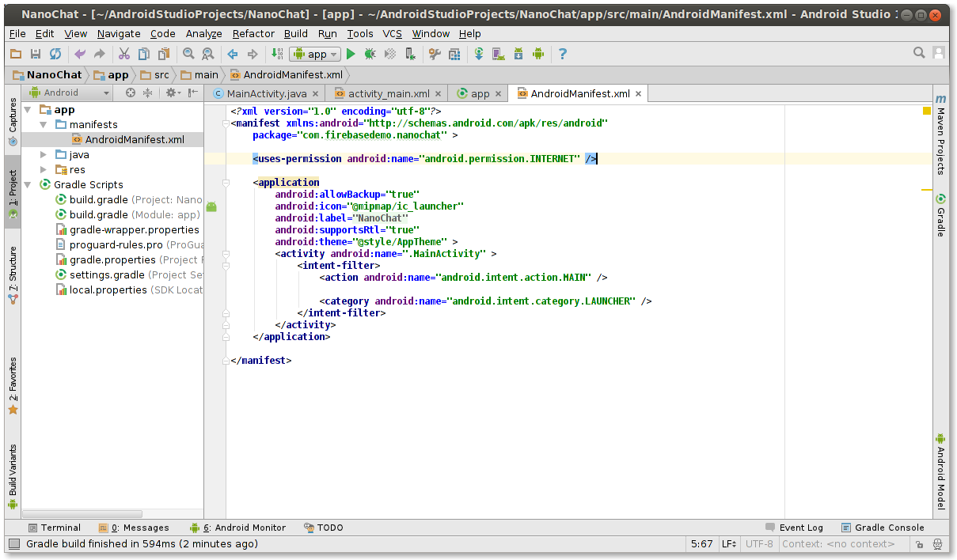957x560 pixels.
Task: Open the Messages tool window
Action: point(134,528)
